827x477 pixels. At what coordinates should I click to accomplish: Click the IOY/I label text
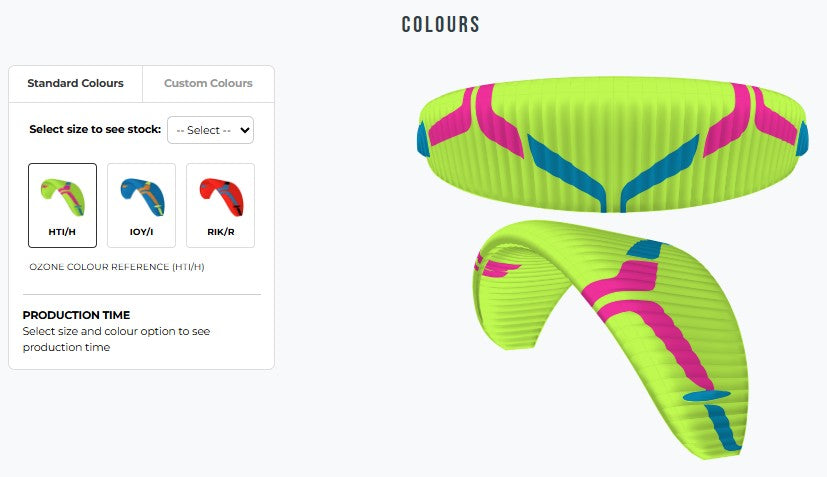pos(141,232)
